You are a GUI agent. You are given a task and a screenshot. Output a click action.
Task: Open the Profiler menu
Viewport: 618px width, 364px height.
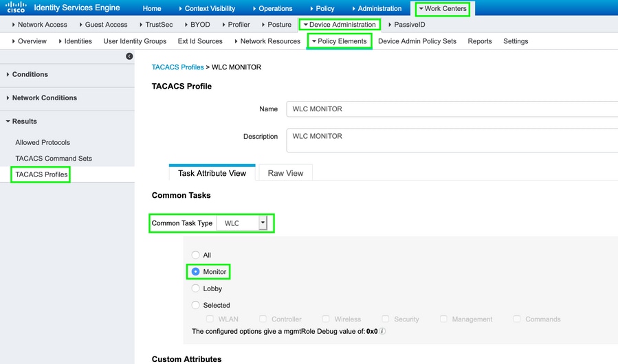pyautogui.click(x=236, y=25)
